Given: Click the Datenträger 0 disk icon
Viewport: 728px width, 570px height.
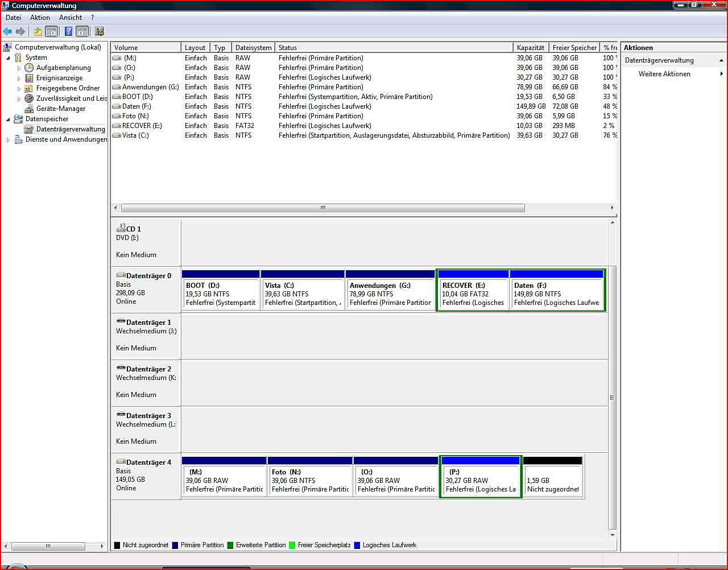Looking at the screenshot, I should (121, 275).
